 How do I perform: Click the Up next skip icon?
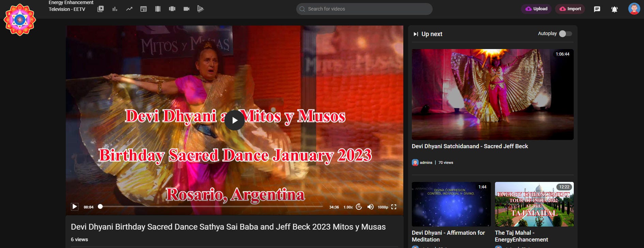[x=416, y=34]
